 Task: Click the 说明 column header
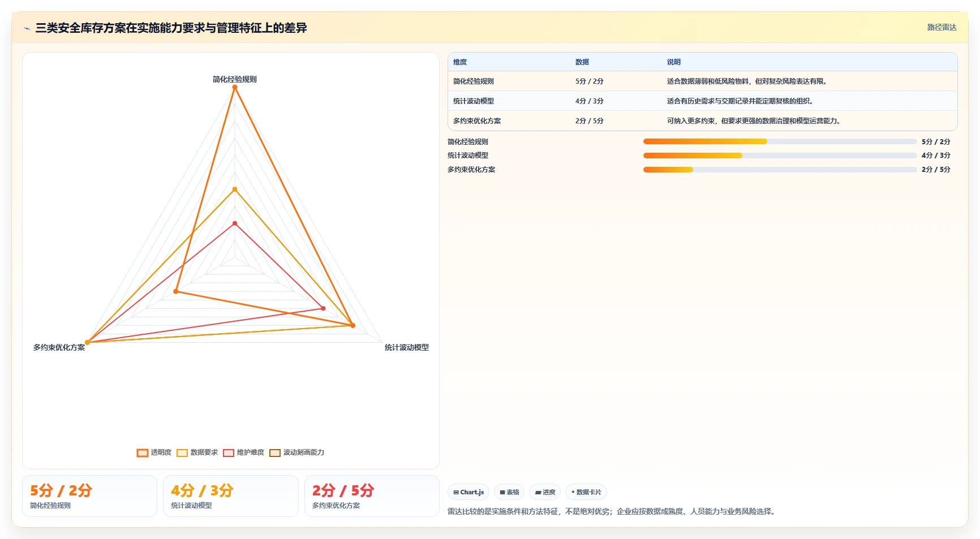tap(674, 62)
